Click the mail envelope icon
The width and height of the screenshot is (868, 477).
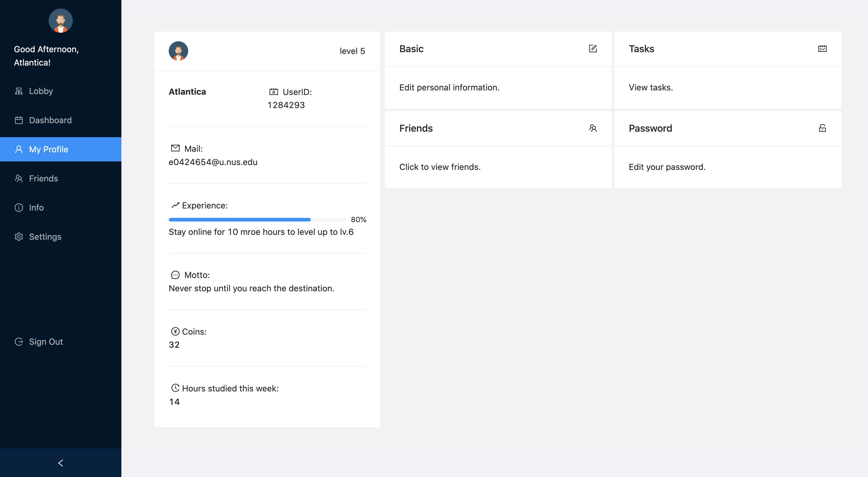(175, 148)
